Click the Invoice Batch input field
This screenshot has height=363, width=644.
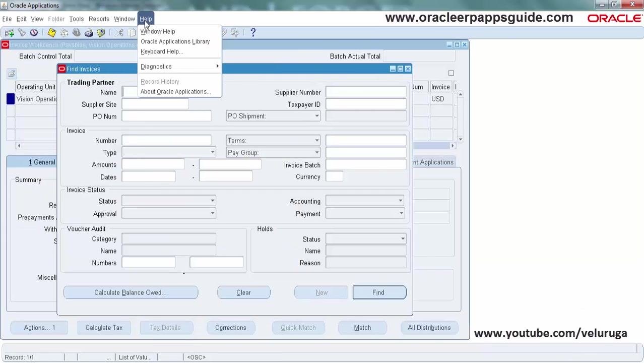point(366,165)
